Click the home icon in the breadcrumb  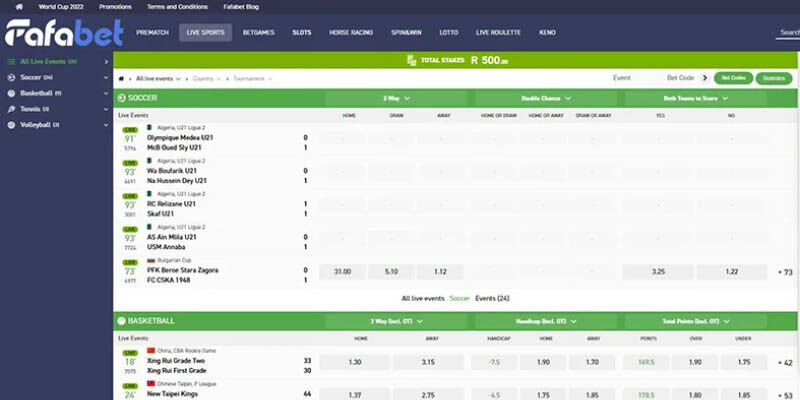[122, 78]
